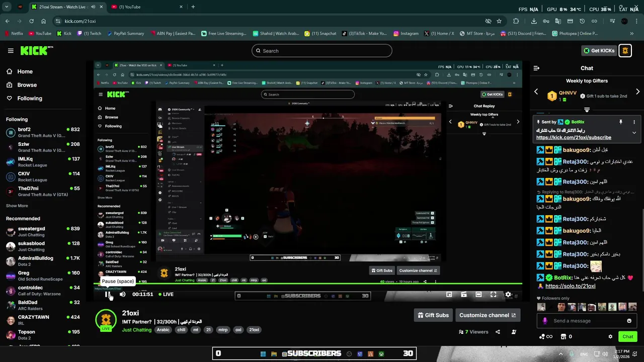Select the chill stream tag
644x362 pixels.
coord(181,330)
